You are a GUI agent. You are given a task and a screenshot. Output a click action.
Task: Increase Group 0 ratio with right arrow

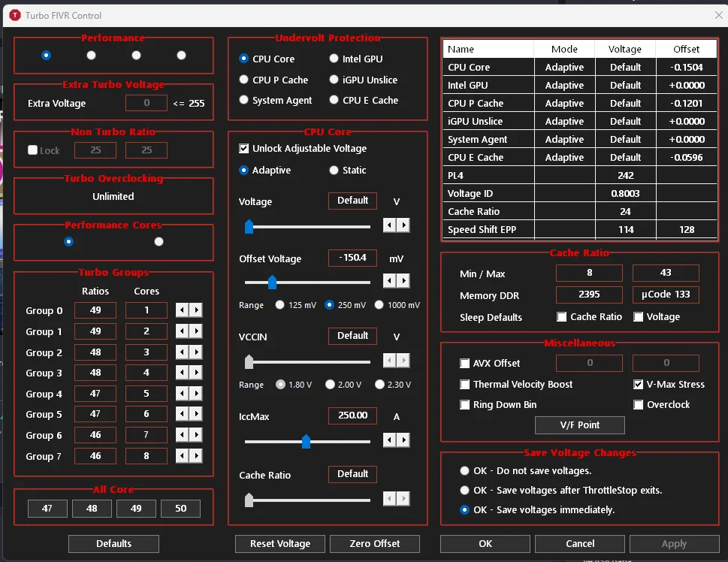[x=196, y=310]
